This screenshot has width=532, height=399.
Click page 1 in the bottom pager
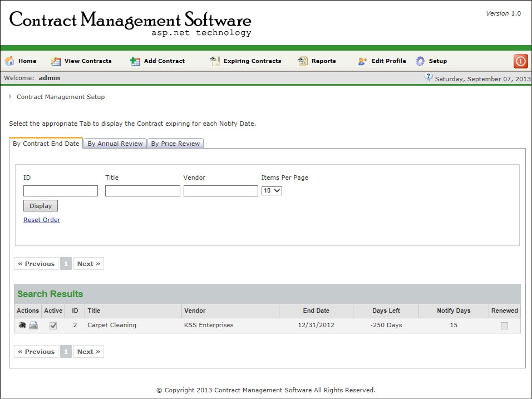pos(66,352)
